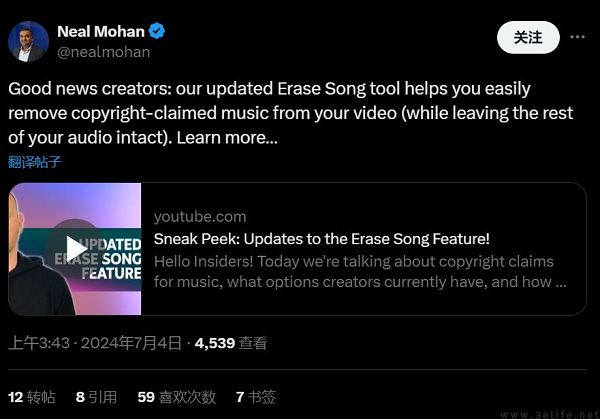Play the Erase Song video
The height and width of the screenshot is (419, 600).
tap(75, 247)
